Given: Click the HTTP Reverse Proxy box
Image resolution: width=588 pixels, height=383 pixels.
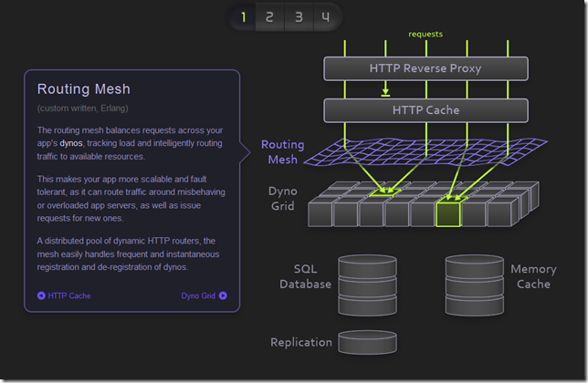Looking at the screenshot, I should tap(425, 68).
